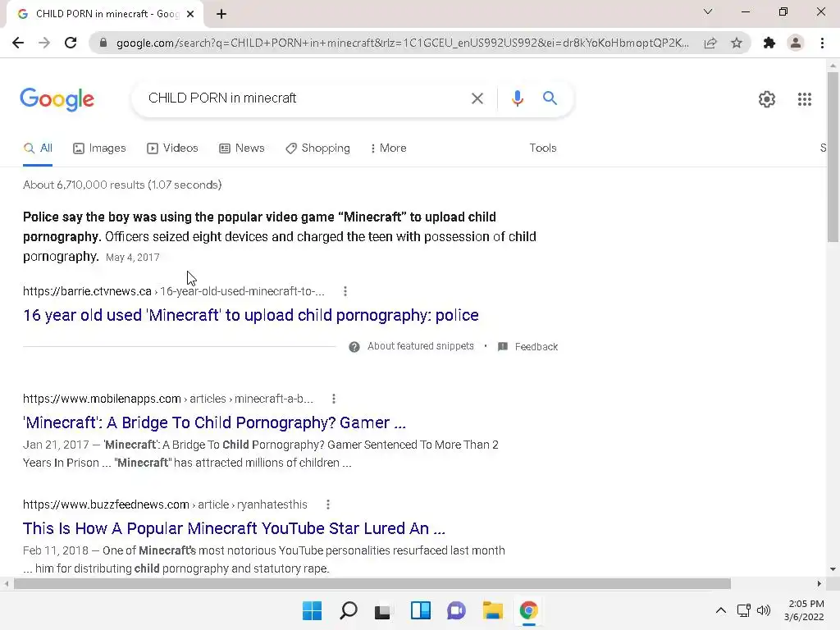This screenshot has width=840, height=630.
Task: Click the volume tray icon
Action: tap(764, 610)
